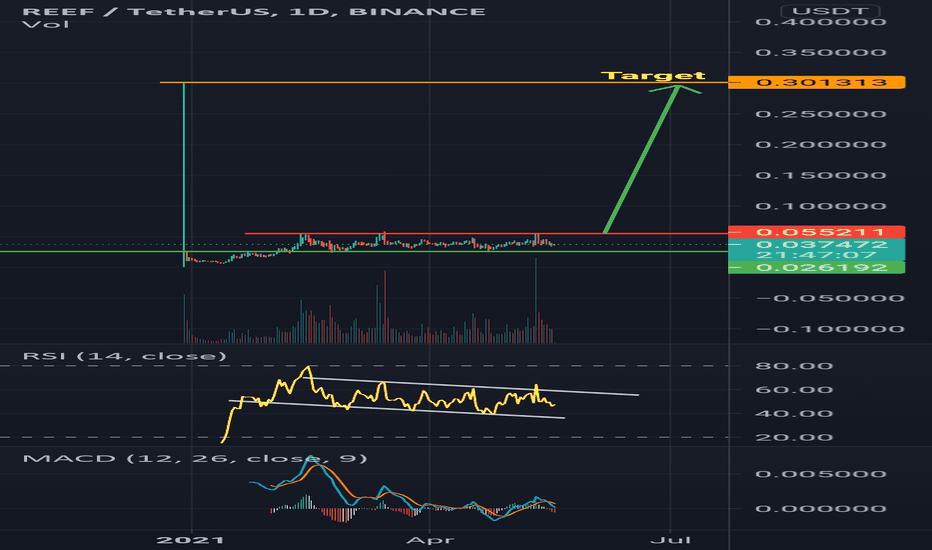Click the red 0.055211 price label

coord(817,232)
